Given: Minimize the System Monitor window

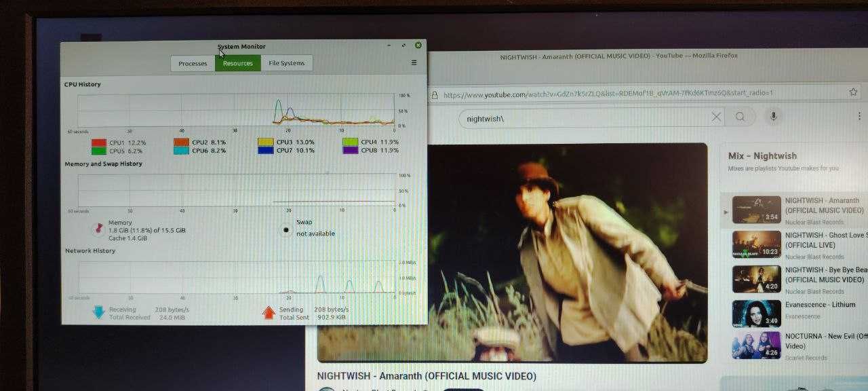Looking at the screenshot, I should 389,45.
